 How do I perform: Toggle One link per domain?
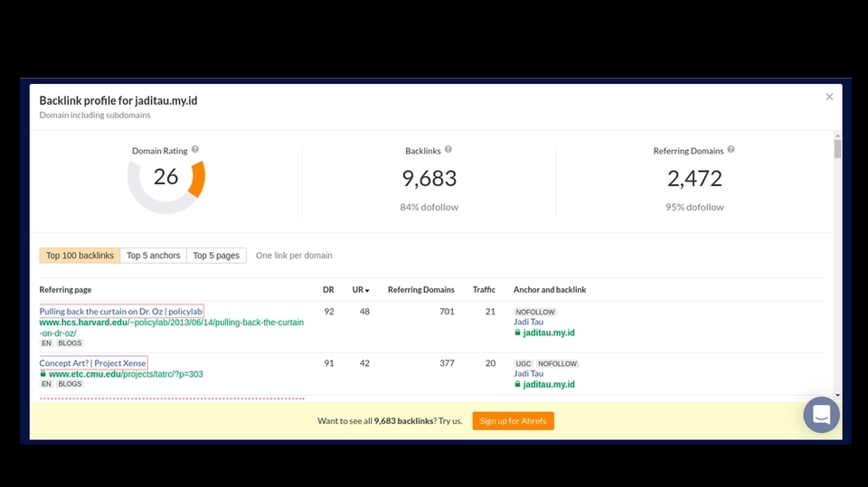(294, 255)
